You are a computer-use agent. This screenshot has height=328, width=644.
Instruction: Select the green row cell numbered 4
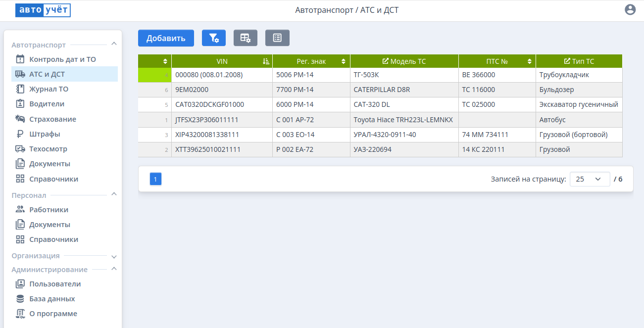pyautogui.click(x=154, y=75)
